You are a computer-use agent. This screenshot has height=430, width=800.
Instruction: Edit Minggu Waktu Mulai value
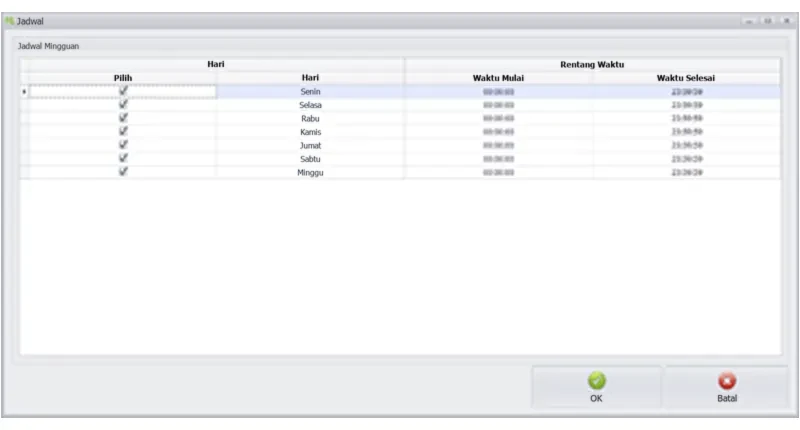click(x=498, y=172)
